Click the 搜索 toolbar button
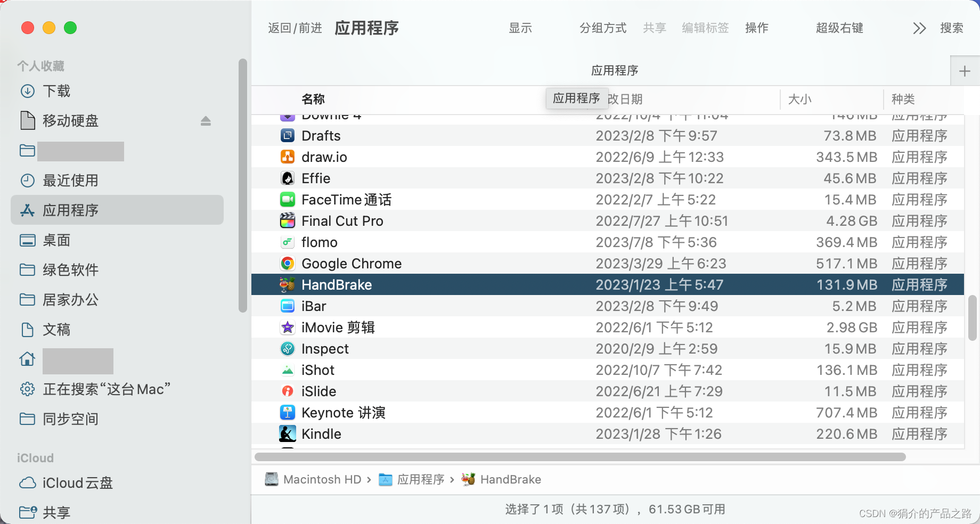Viewport: 980px width, 524px height. 952,28
